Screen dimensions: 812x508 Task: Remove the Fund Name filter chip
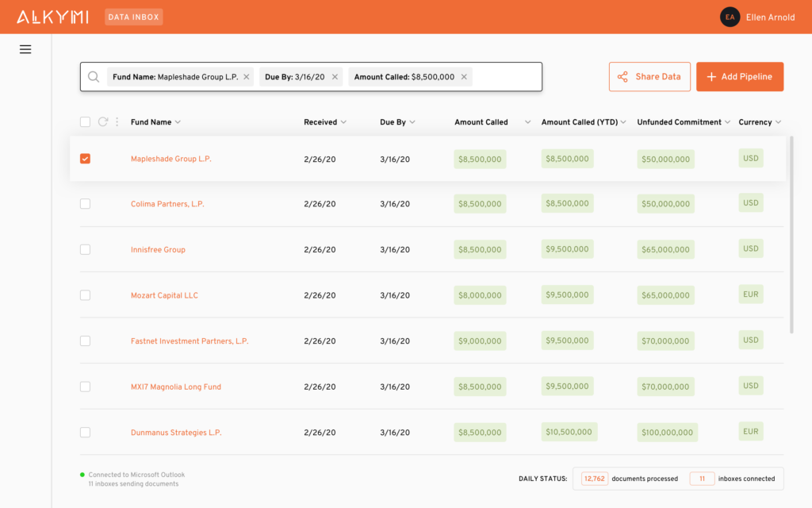click(247, 77)
